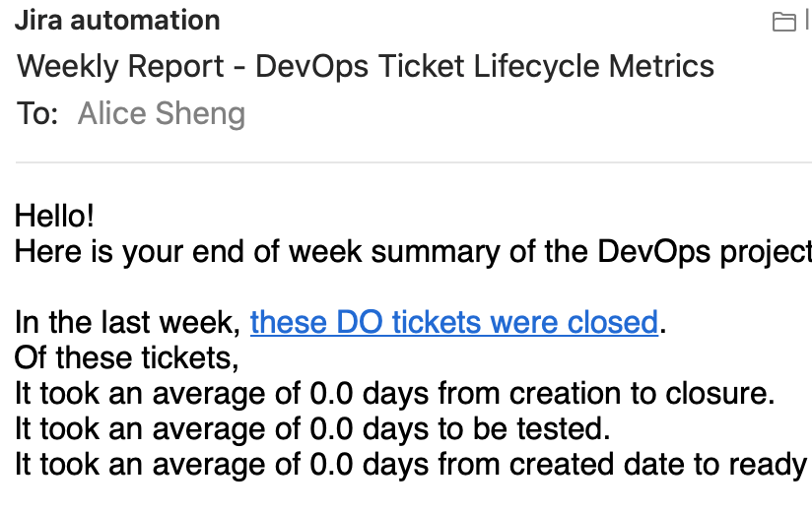
Task: Click the creation to closure average line
Action: [394, 393]
